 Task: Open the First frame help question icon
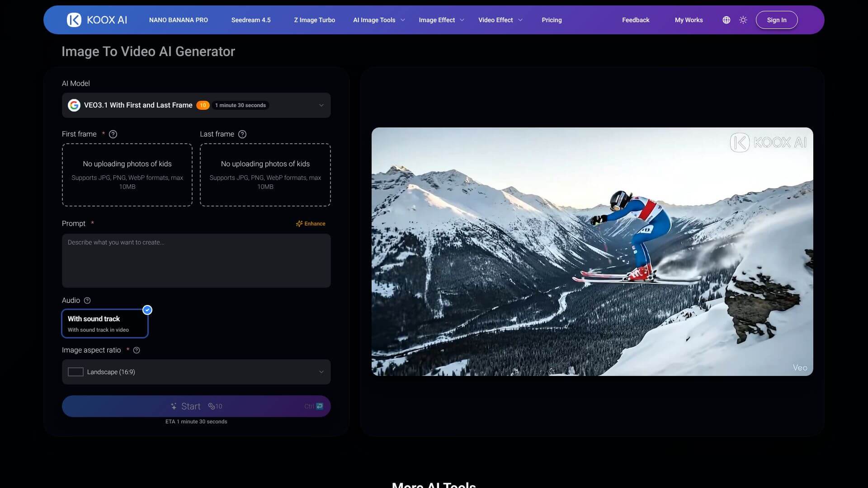[x=113, y=134]
